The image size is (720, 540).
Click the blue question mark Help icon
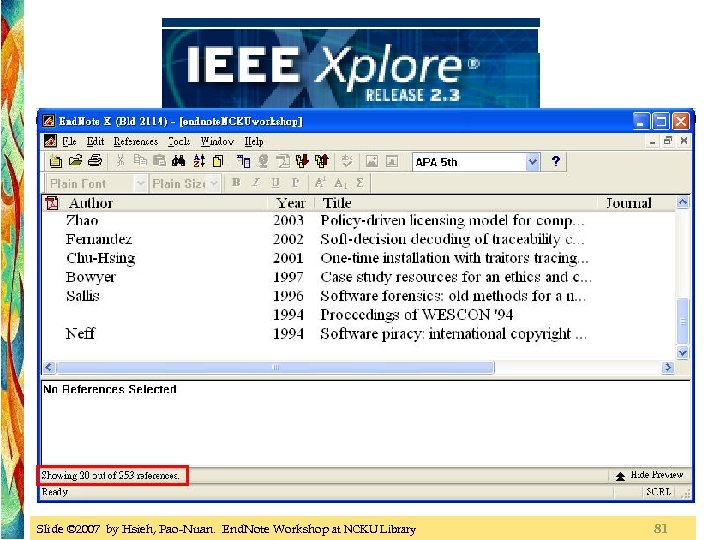pyautogui.click(x=556, y=161)
